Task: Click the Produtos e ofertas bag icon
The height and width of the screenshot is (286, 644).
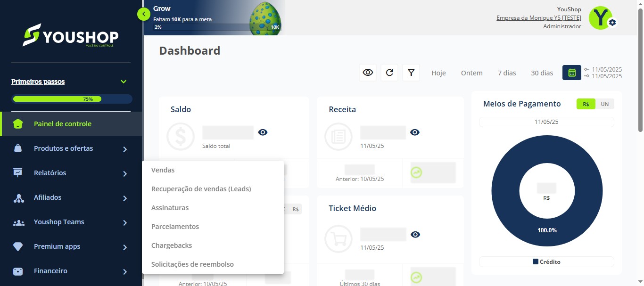Action: coord(18,148)
